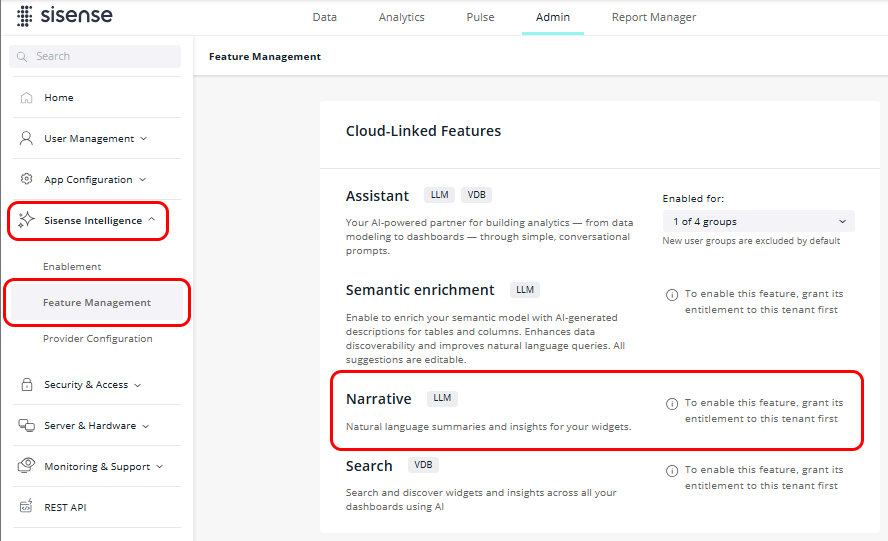Click the Cloud-Linked Features heading
The height and width of the screenshot is (541, 888).
click(423, 131)
